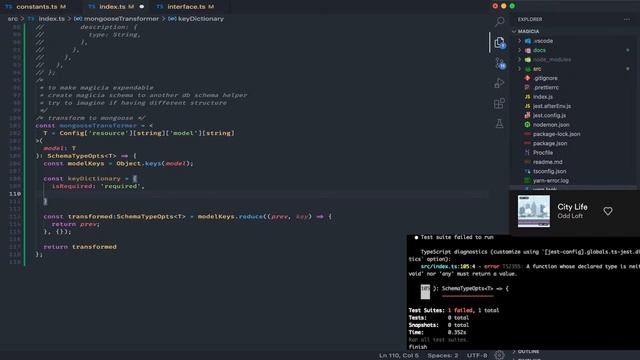This screenshot has width=640, height=360.
Task: Click src/index.ts:105:4 link in terminal
Action: pyautogui.click(x=448, y=267)
